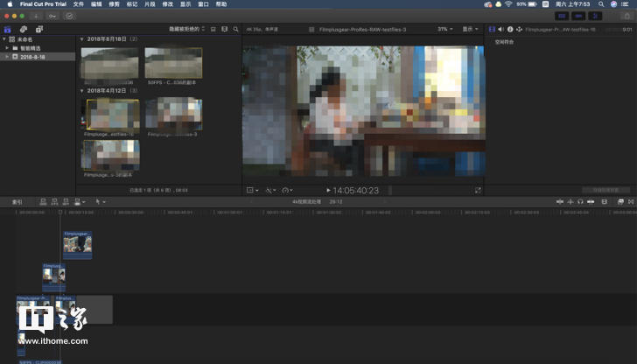Screen dimensions: 637x364
Task: Click the Import Media arrow button
Action: [x=36, y=17]
